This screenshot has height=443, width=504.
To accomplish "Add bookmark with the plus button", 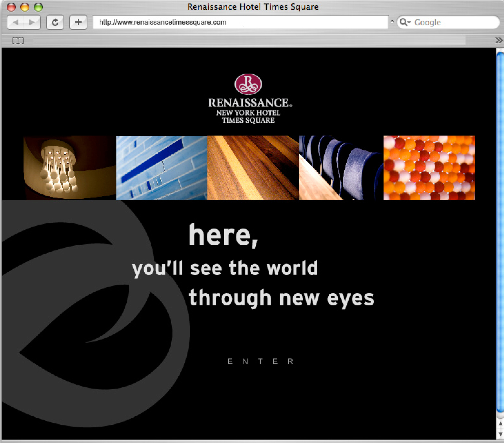I will tap(78, 22).
